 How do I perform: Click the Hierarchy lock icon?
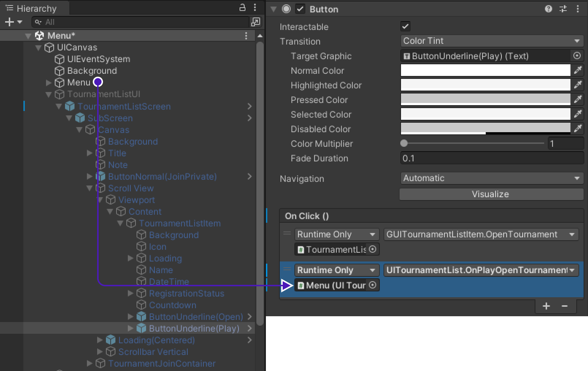click(x=242, y=8)
